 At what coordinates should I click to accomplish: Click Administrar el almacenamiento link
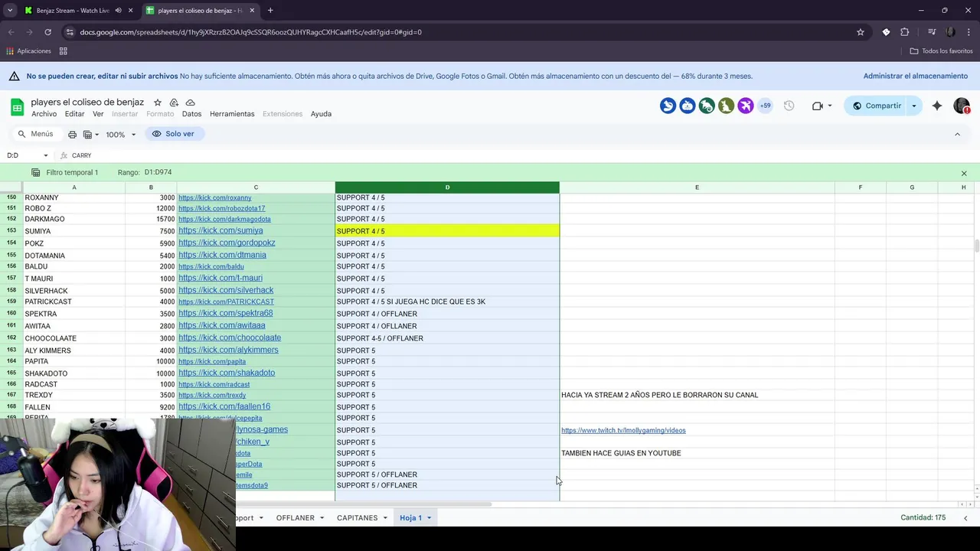tap(916, 77)
